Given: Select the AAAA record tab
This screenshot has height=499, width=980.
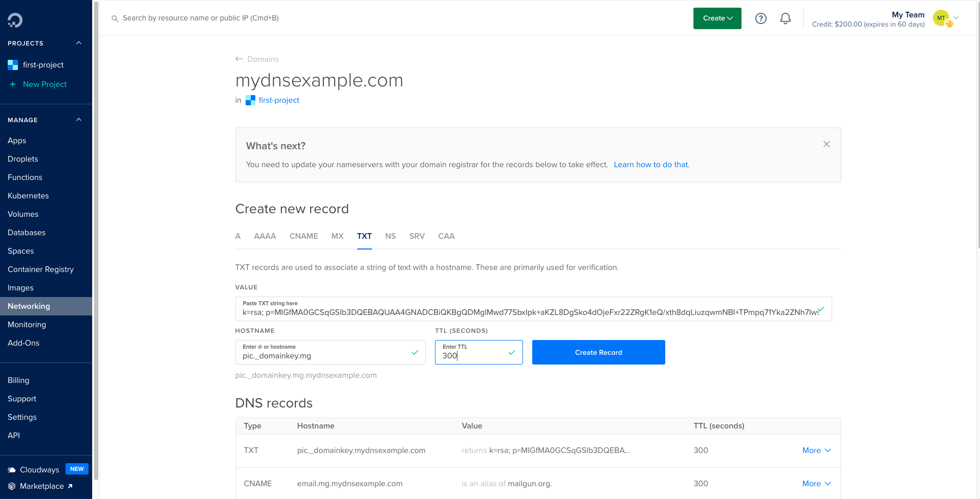Looking at the screenshot, I should 265,236.
